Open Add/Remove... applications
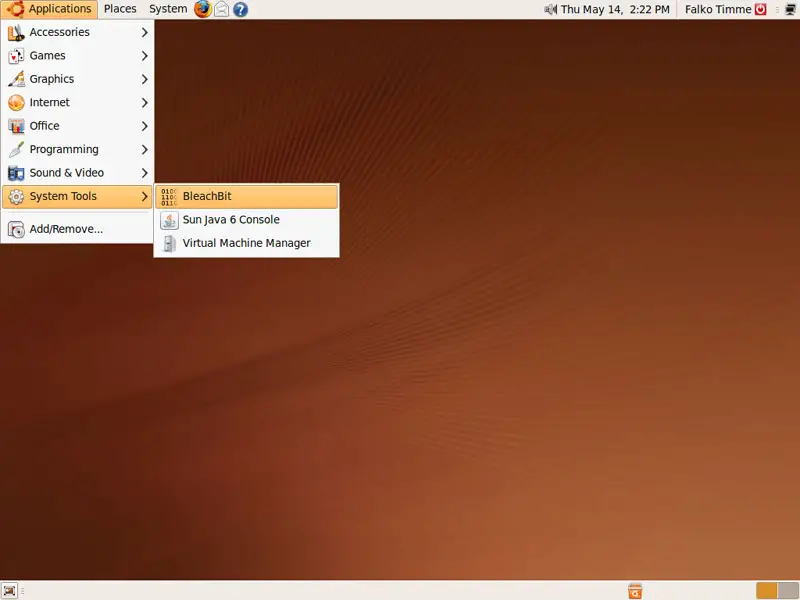Viewport: 800px width, 600px height. 78,229
